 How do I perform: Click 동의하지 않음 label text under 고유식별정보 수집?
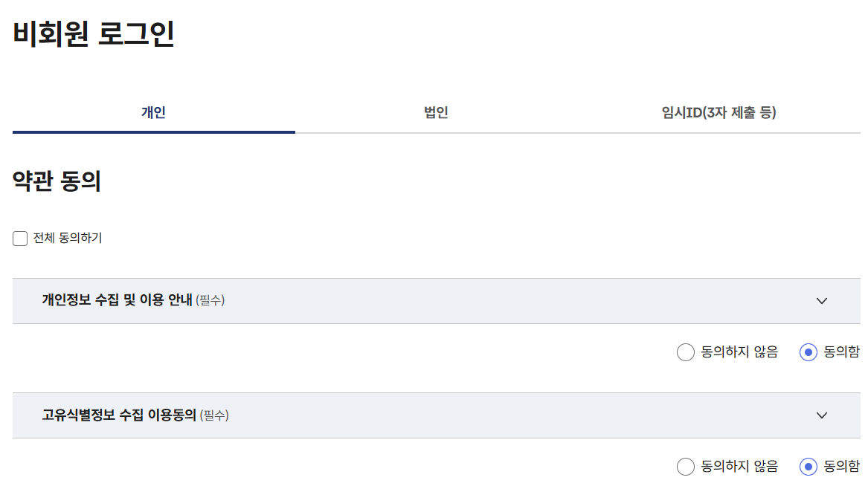739,466
